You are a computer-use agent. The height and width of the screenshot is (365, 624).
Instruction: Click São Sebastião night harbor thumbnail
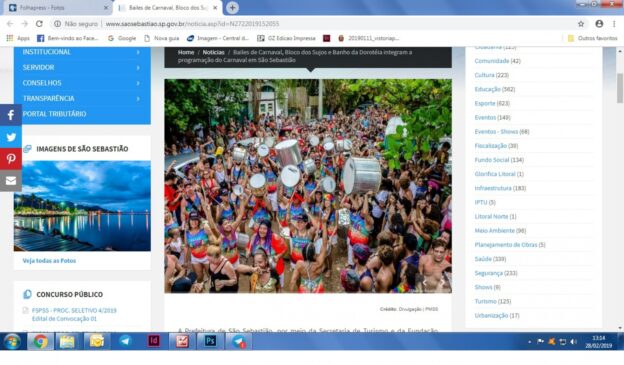(82, 206)
